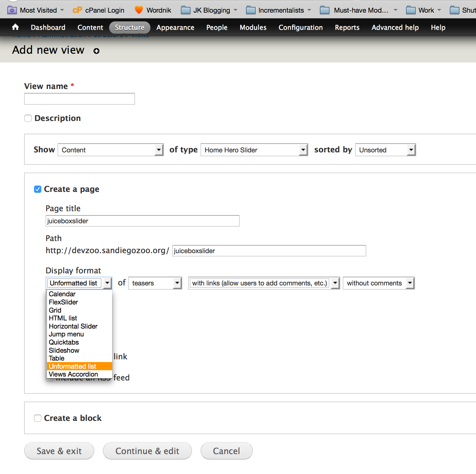Click into the View name text field
Viewport: 476px width, 474px height.
[80, 99]
